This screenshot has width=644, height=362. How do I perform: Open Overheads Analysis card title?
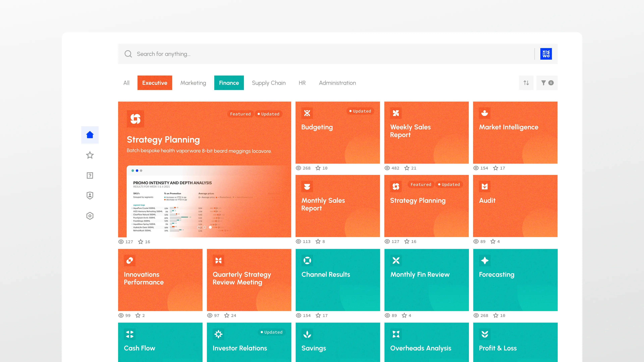pos(421,348)
